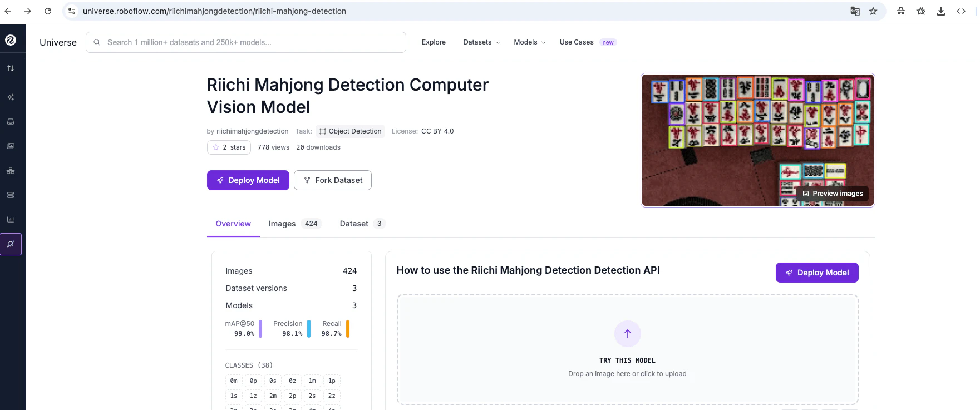Click the code brackets toolbar icon
The image size is (980, 410).
pyautogui.click(x=961, y=11)
